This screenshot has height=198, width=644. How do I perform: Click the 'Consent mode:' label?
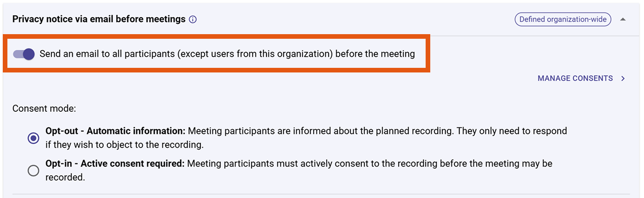click(44, 109)
